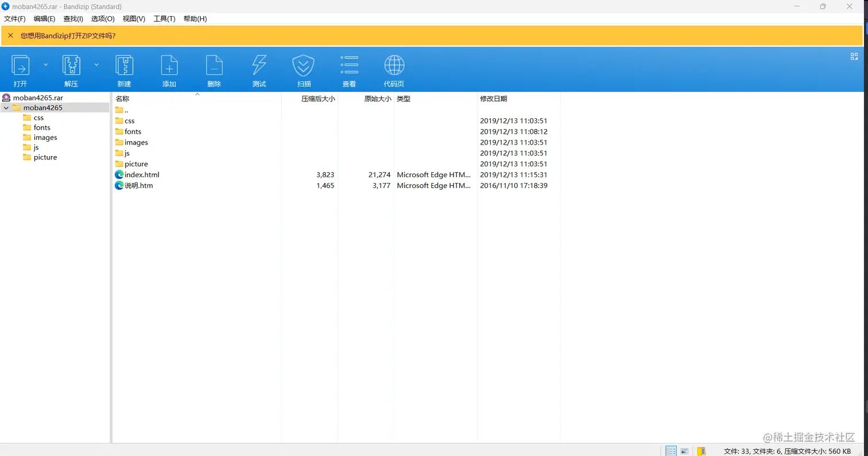Click the 代码页 (Code page) globe icon
The width and height of the screenshot is (868, 456).
pos(394,65)
